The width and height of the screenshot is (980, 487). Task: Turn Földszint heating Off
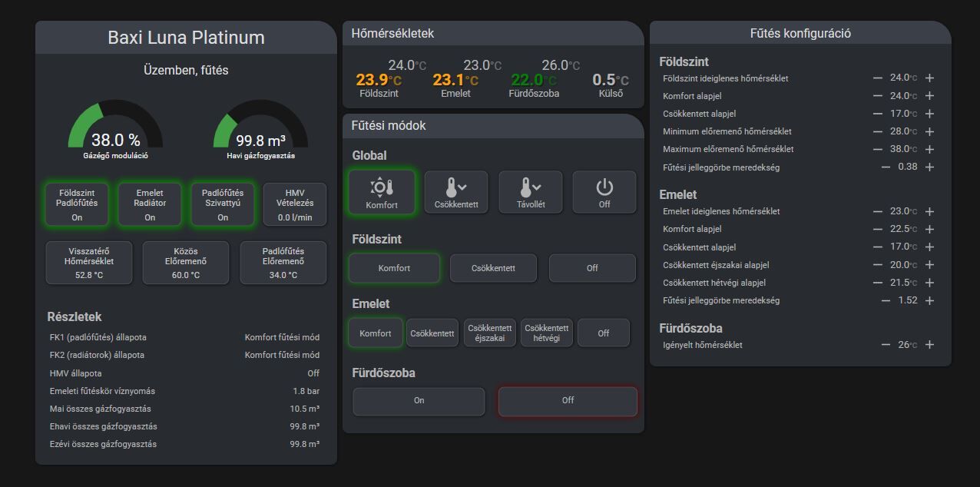click(592, 268)
